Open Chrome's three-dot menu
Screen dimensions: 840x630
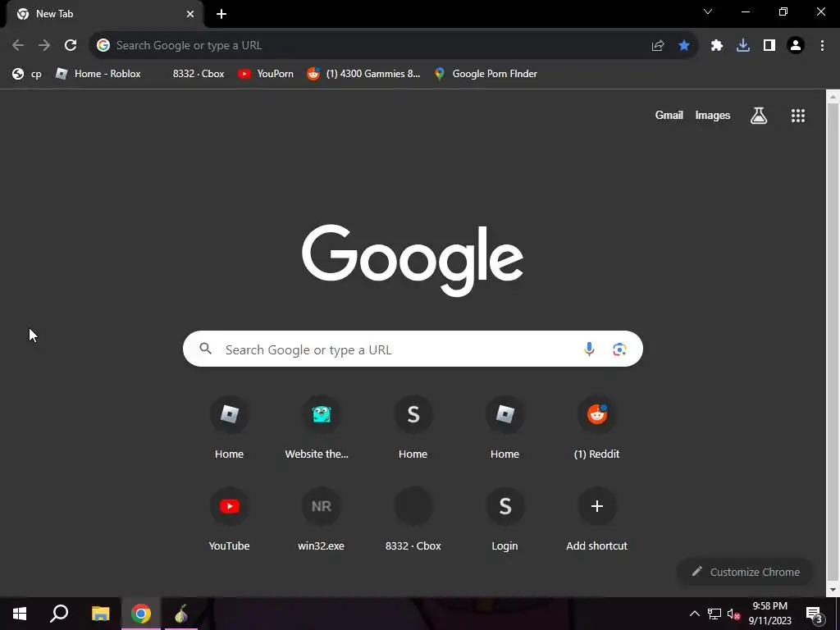(822, 46)
